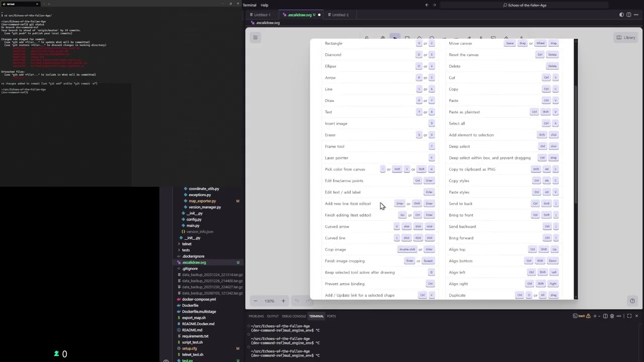Open exceptions.py in explorer

200,195
